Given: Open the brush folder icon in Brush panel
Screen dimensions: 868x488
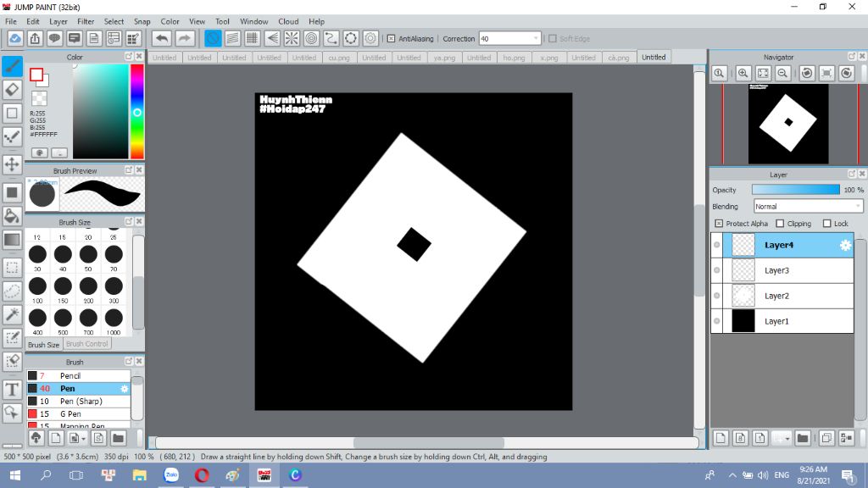Looking at the screenshot, I should pos(118,438).
